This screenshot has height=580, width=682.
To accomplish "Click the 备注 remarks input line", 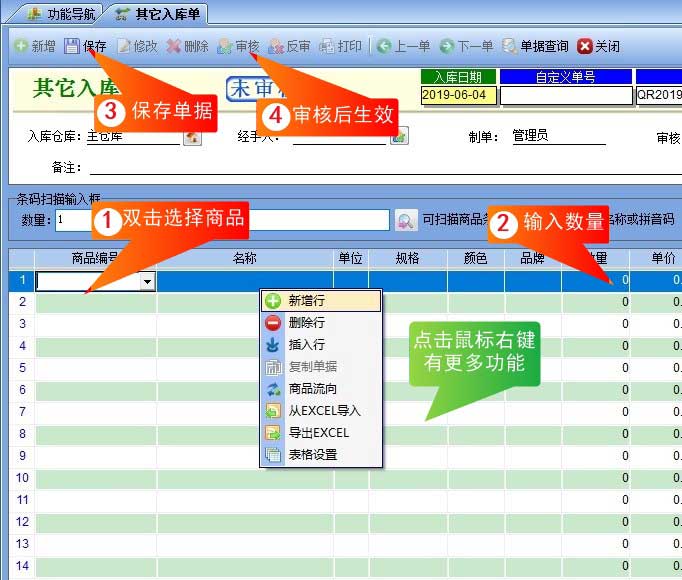I will [385, 168].
